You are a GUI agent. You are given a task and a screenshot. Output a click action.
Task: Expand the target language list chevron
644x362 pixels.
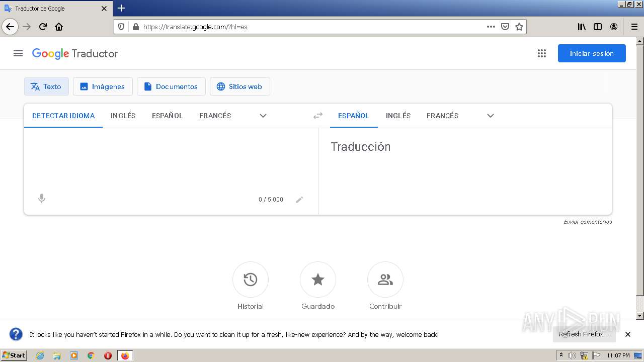491,116
